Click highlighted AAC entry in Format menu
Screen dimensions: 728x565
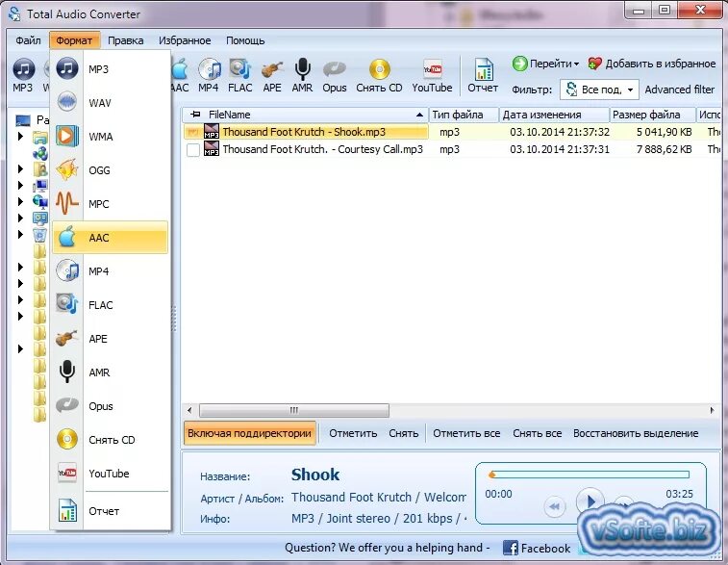click(111, 238)
